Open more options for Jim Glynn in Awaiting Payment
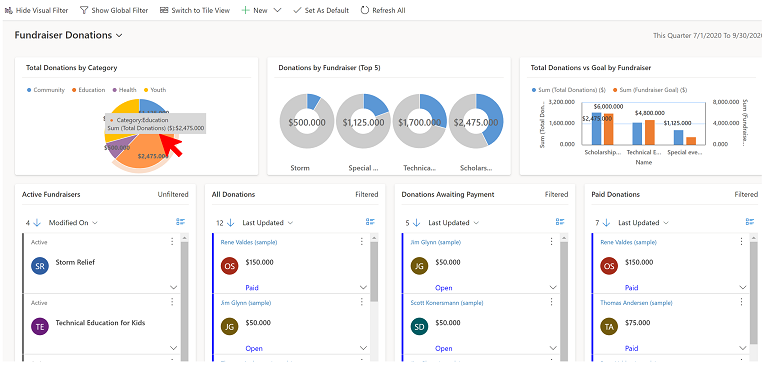 tap(551, 242)
